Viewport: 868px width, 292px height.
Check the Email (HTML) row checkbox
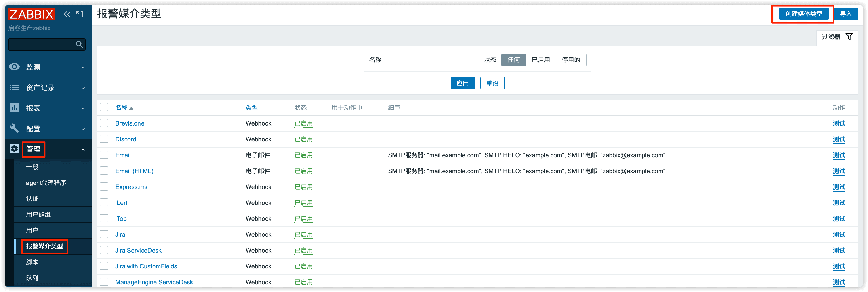pos(104,170)
